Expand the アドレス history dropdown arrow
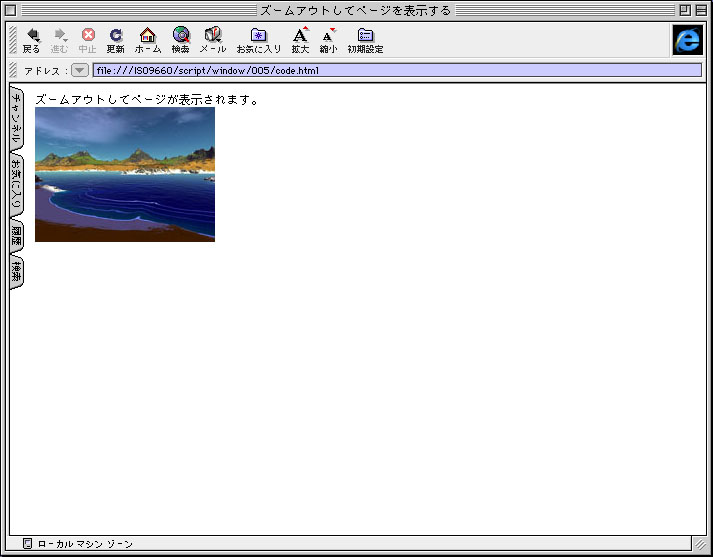This screenshot has height=557, width=713. pos(80,71)
